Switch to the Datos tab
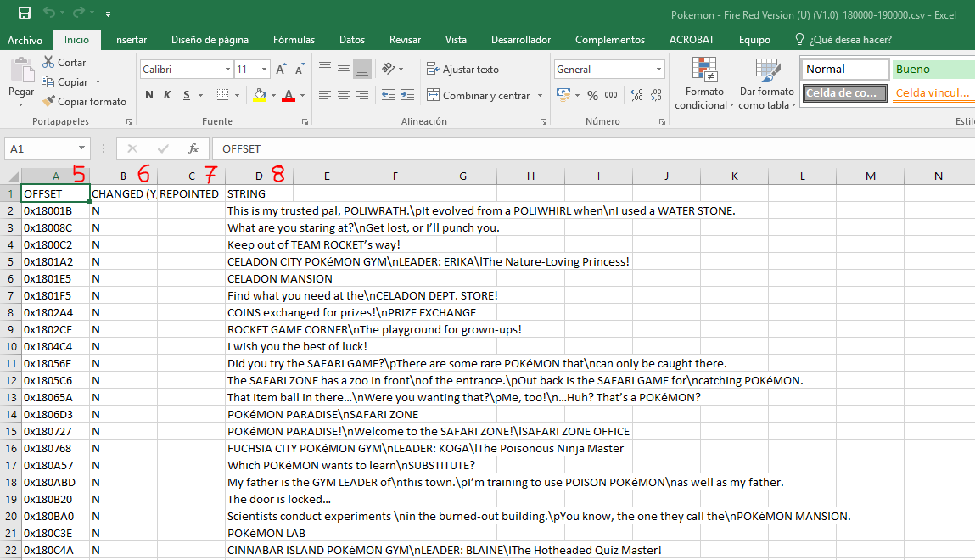The height and width of the screenshot is (560, 975). [x=352, y=40]
